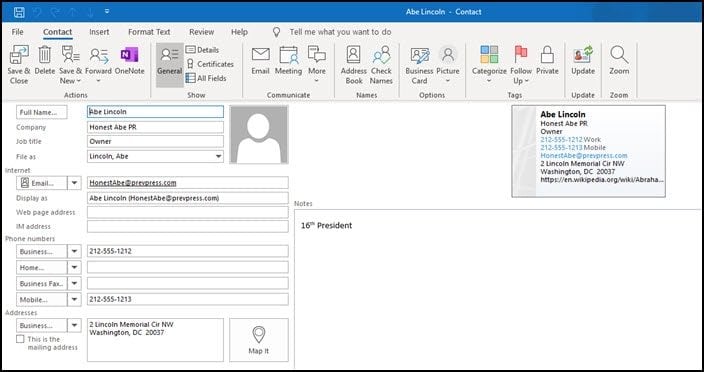Click Save & New
Image resolution: width=704 pixels, height=372 pixels.
70,65
